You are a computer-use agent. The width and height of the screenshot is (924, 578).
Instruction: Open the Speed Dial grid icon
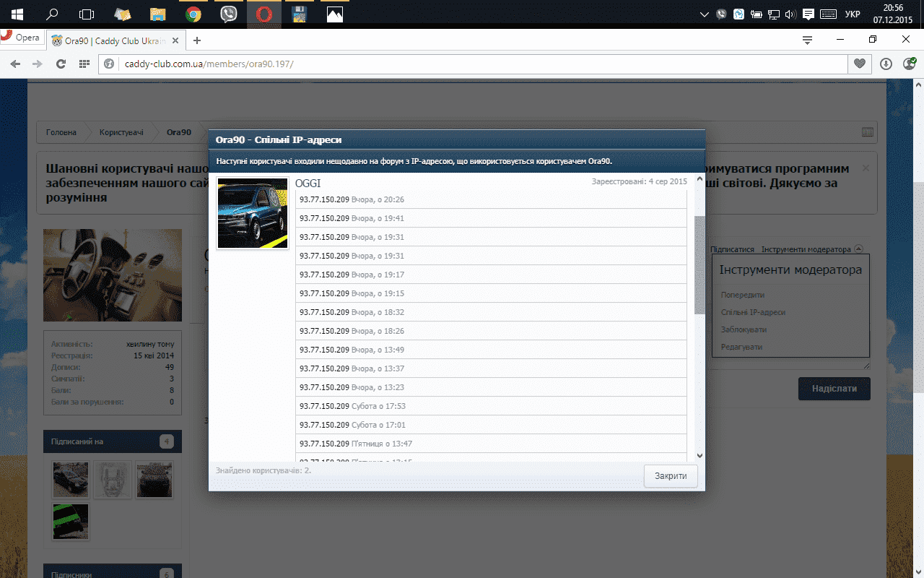pos(84,64)
